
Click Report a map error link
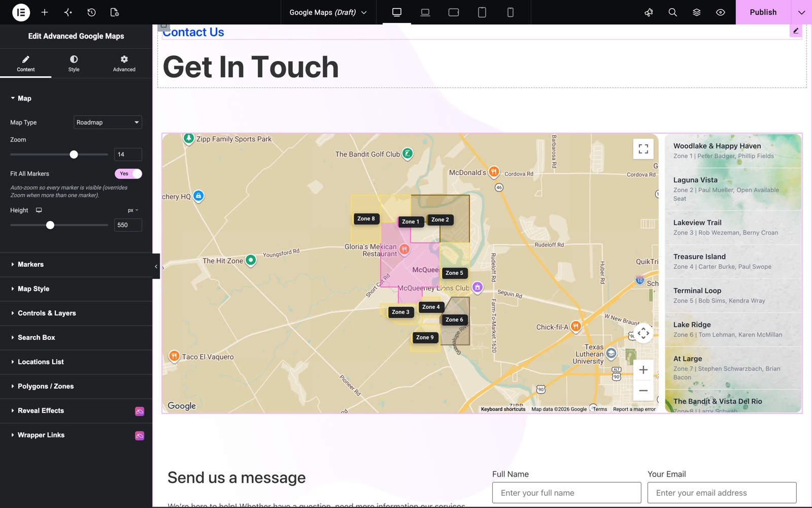tap(634, 409)
